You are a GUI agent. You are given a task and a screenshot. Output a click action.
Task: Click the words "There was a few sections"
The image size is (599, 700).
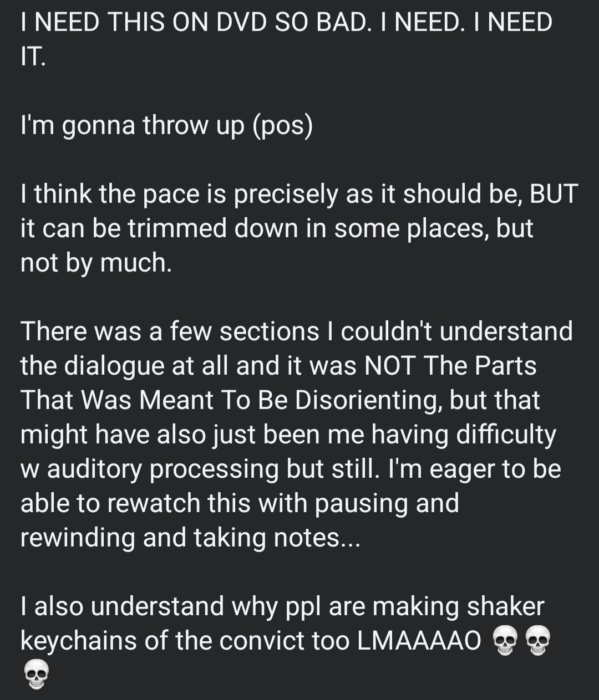(170, 331)
